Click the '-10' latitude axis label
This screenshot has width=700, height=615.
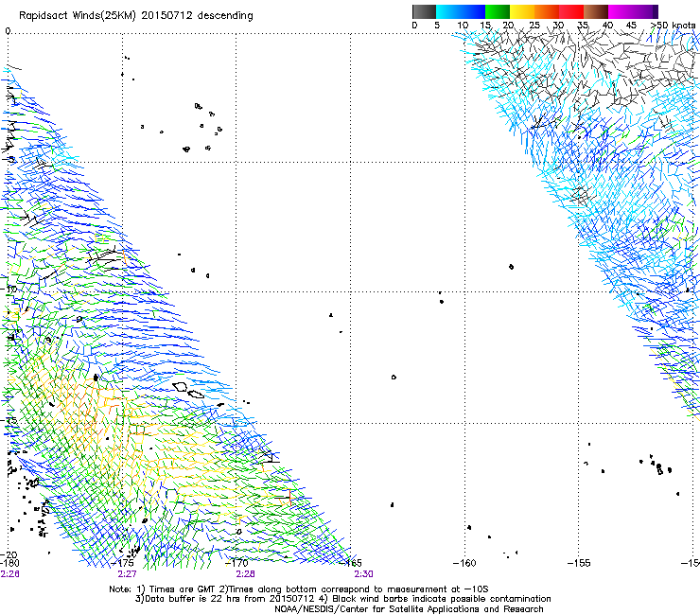tap(9, 289)
